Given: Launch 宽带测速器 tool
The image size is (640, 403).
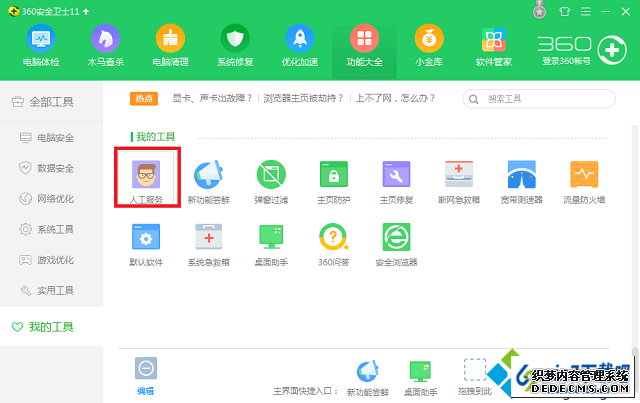Looking at the screenshot, I should pyautogui.click(x=521, y=182).
